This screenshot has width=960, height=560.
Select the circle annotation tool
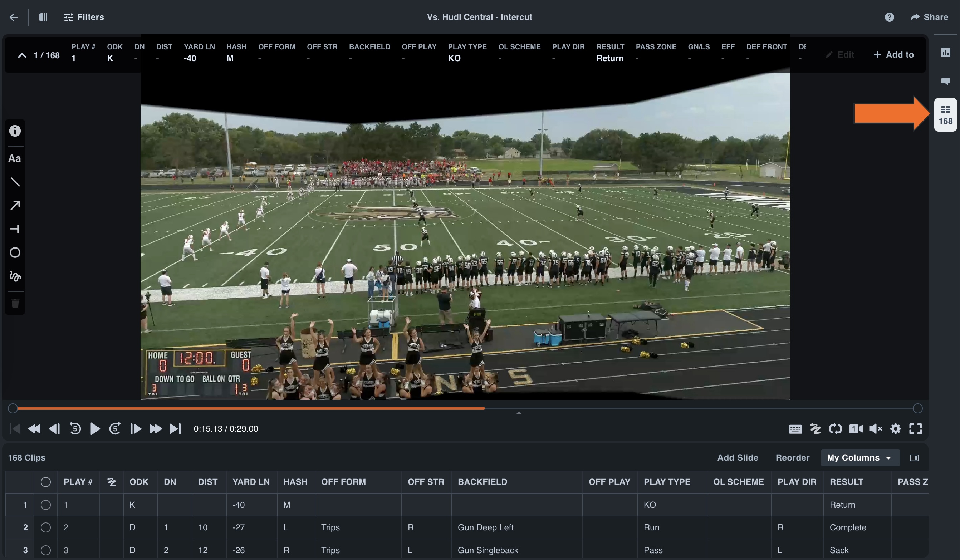click(x=15, y=252)
